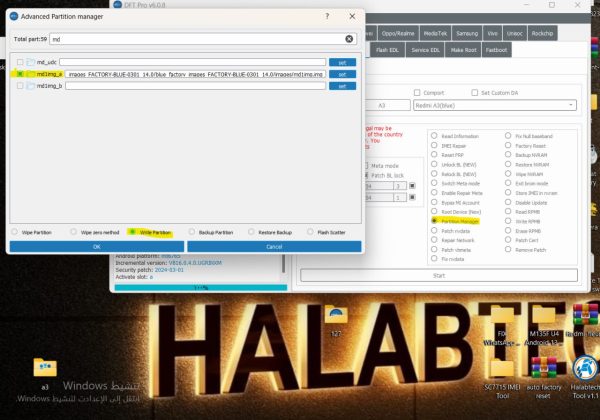Click the DFT Pro log panel scrollbar
Viewport: 600px width, 420px height.
click(x=284, y=263)
